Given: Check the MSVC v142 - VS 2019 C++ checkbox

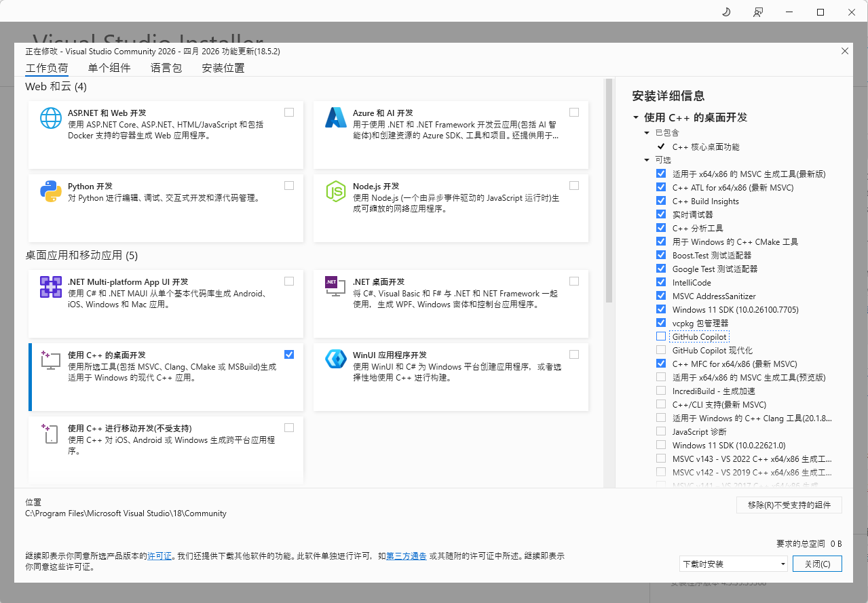Looking at the screenshot, I should (x=661, y=472).
